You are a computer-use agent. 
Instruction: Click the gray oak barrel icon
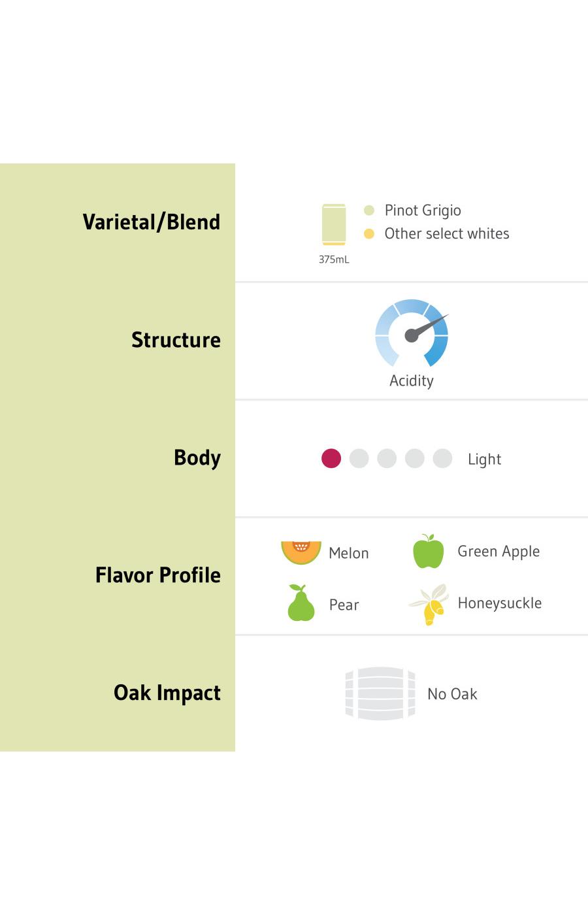pos(380,693)
